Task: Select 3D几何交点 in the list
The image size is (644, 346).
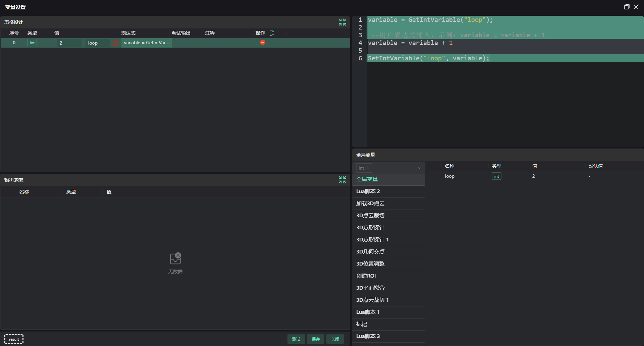Action: click(x=389, y=252)
